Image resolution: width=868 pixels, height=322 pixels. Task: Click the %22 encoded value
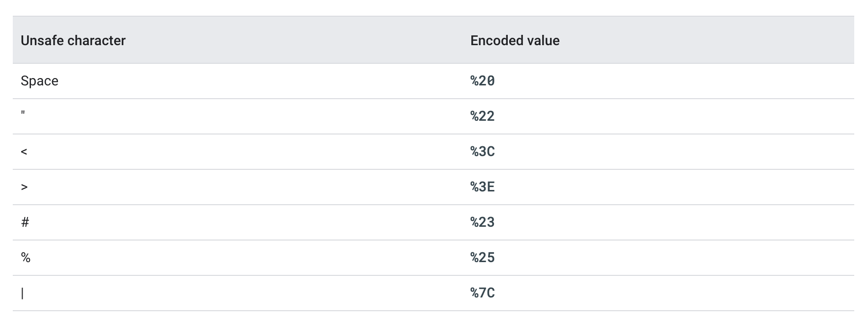point(482,116)
